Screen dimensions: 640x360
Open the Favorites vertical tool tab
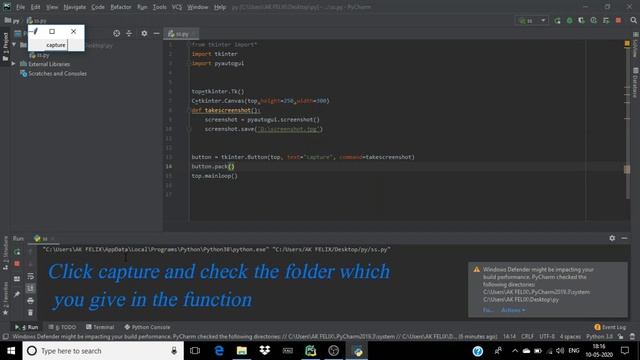[5, 298]
